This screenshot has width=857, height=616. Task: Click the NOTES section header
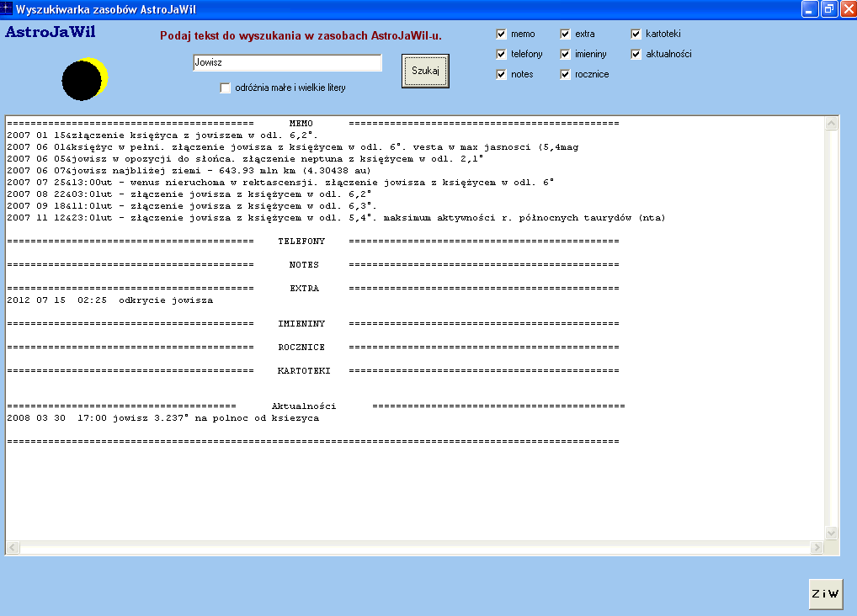(x=304, y=264)
